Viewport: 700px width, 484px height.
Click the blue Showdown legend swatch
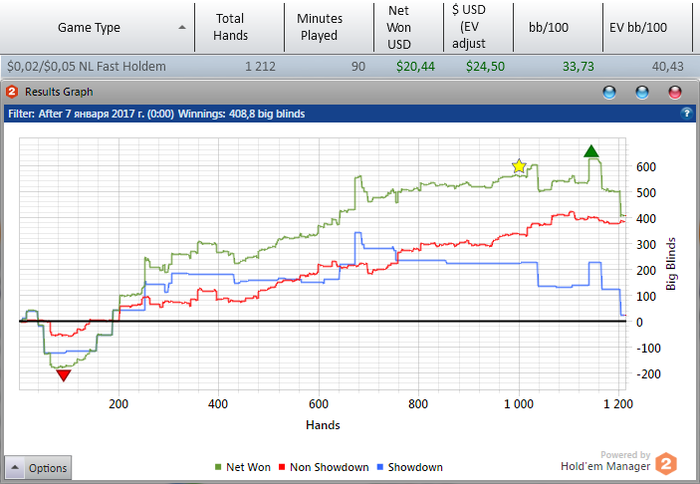pos(380,467)
